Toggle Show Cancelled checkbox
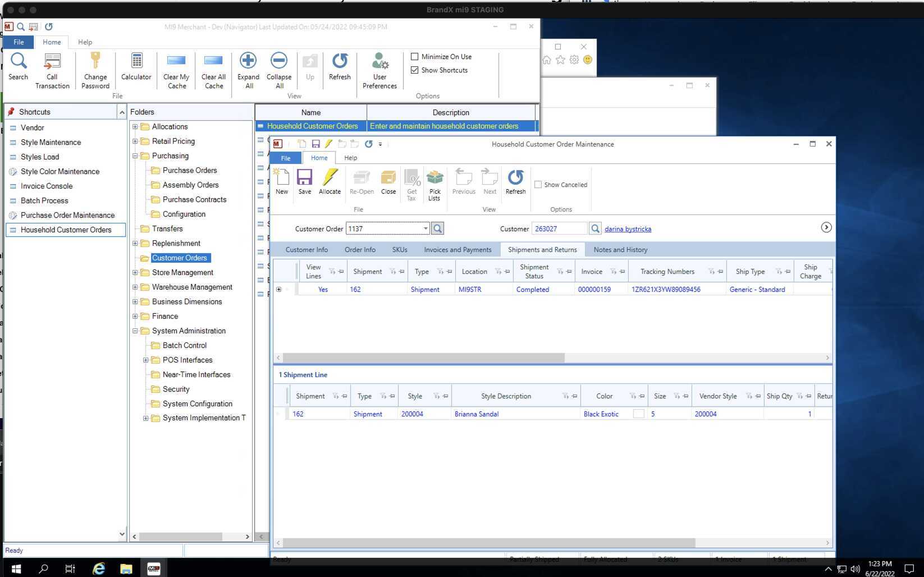The image size is (924, 577). point(538,185)
